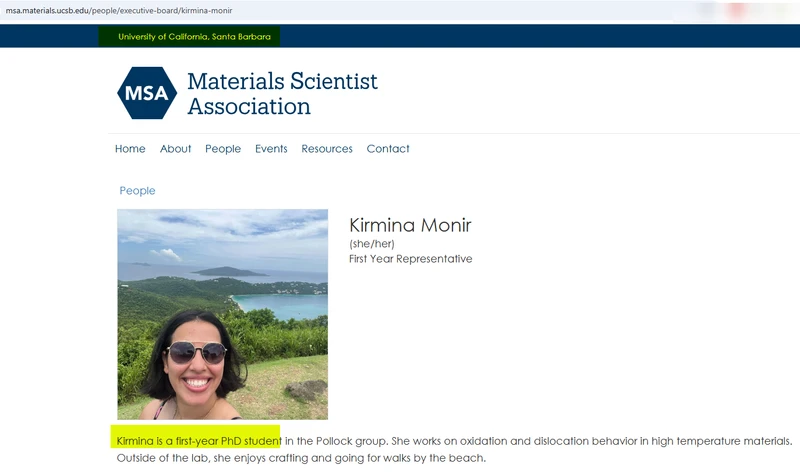This screenshot has width=800, height=476.
Task: Click the First Year Representative title text
Action: [x=410, y=259]
